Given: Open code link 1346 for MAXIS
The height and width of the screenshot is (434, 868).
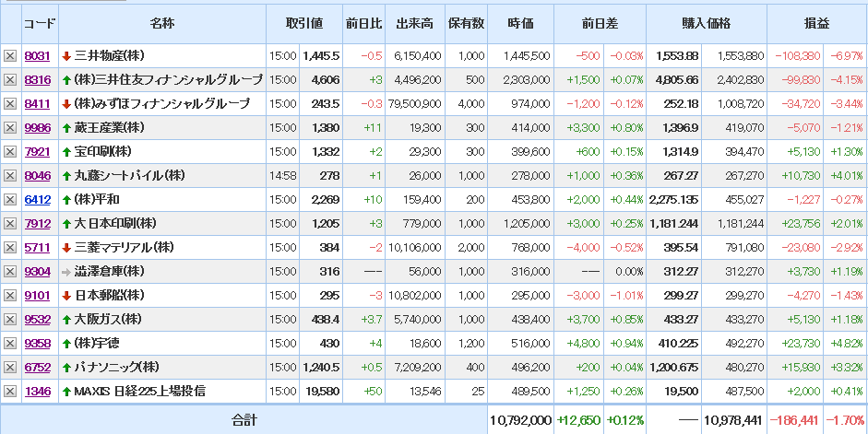Looking at the screenshot, I should (37, 391).
